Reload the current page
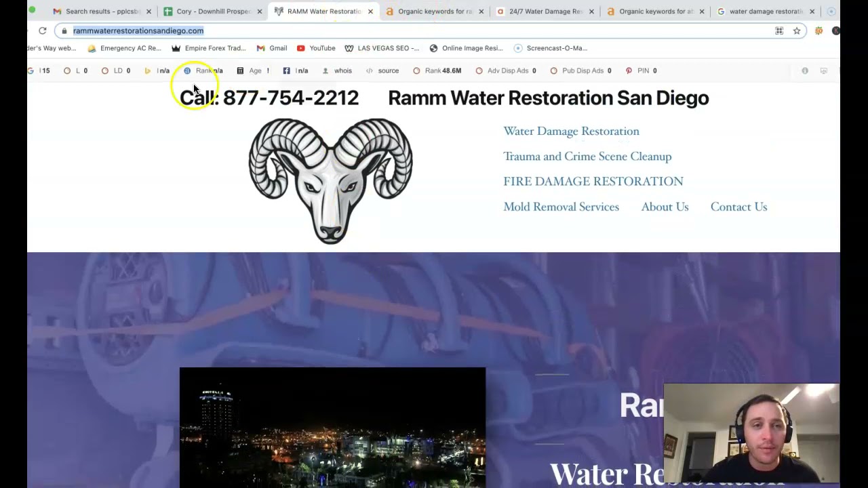The height and width of the screenshot is (488, 868). click(42, 30)
